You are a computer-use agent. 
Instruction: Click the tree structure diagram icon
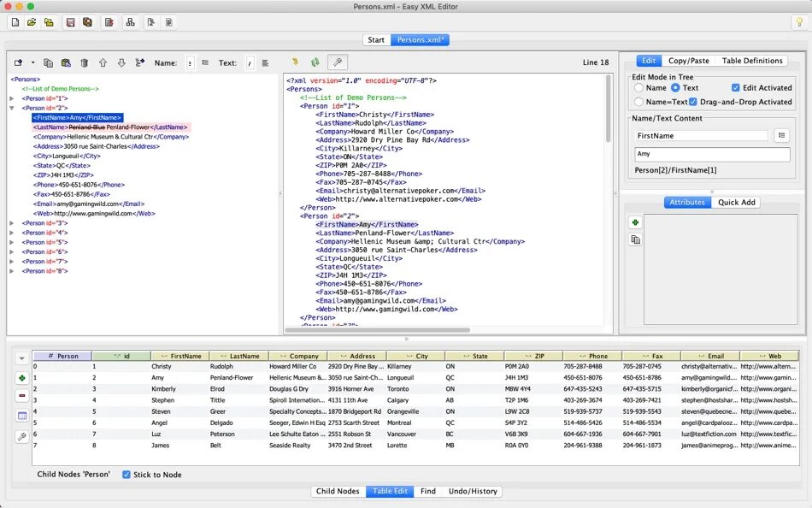pyautogui.click(x=131, y=22)
